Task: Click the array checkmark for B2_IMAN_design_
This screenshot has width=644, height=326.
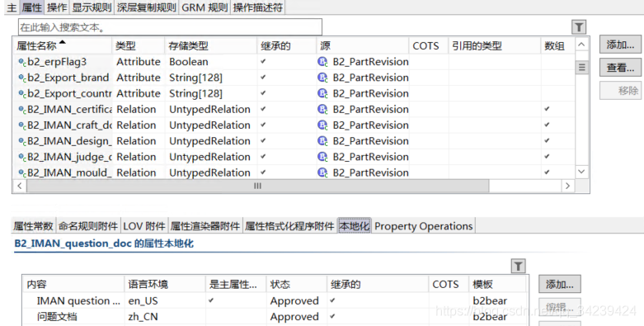Action: tap(547, 140)
